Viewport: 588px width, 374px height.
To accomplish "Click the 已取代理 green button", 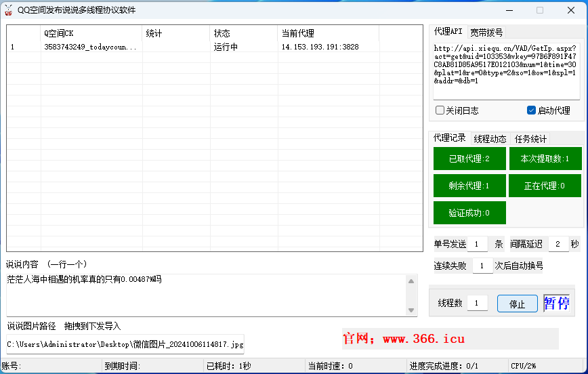I will pos(469,159).
